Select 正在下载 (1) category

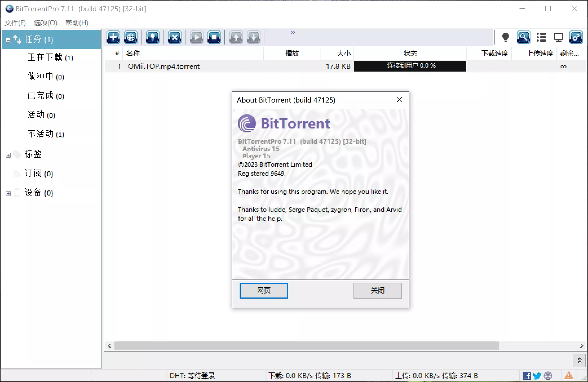click(x=50, y=57)
